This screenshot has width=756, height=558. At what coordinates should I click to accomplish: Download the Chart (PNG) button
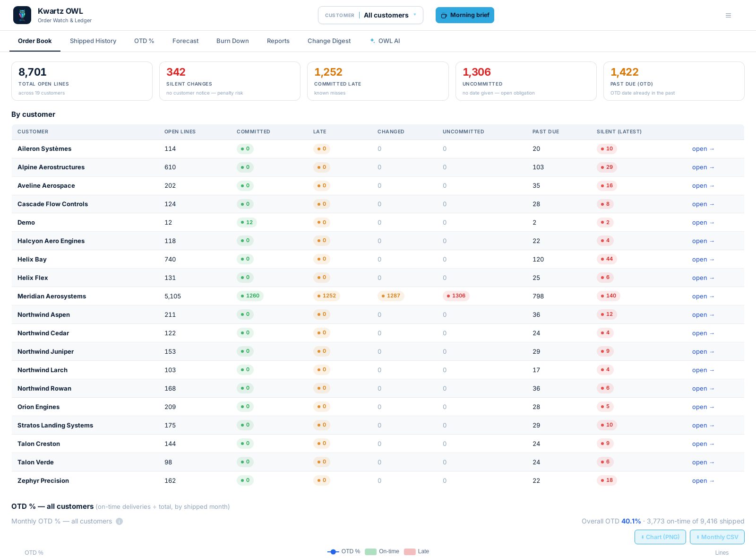pos(660,537)
